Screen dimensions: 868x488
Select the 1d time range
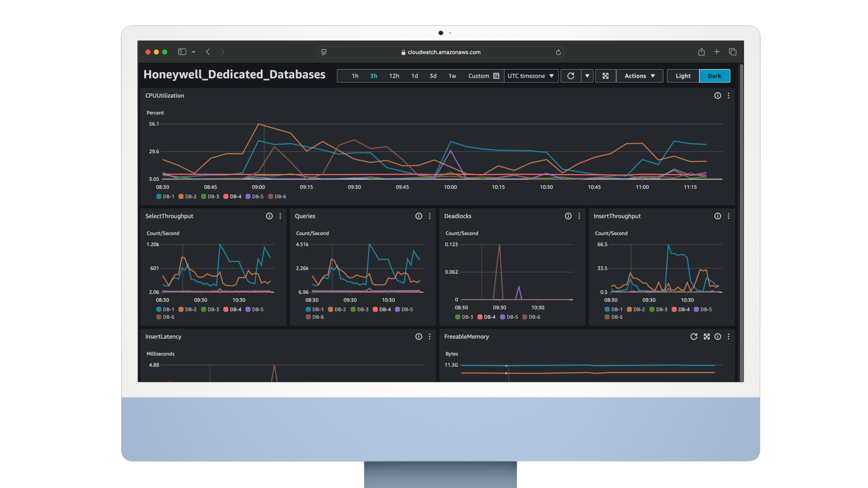pyautogui.click(x=415, y=76)
